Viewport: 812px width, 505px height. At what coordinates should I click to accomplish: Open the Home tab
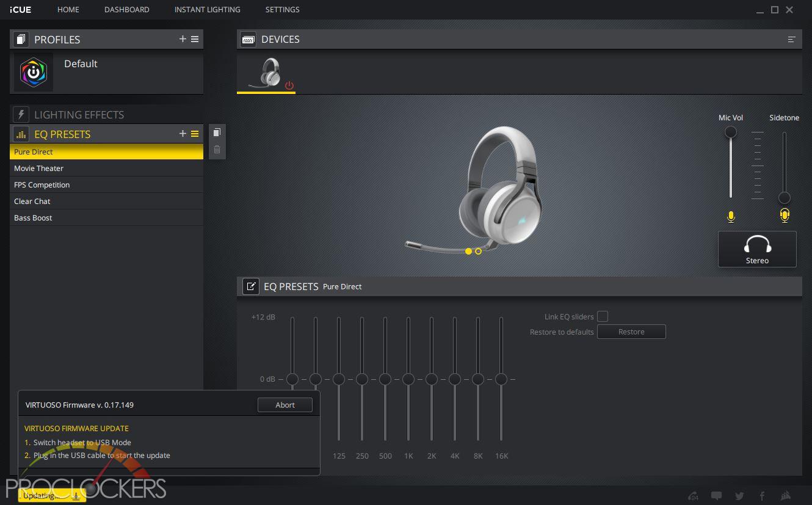pos(68,10)
